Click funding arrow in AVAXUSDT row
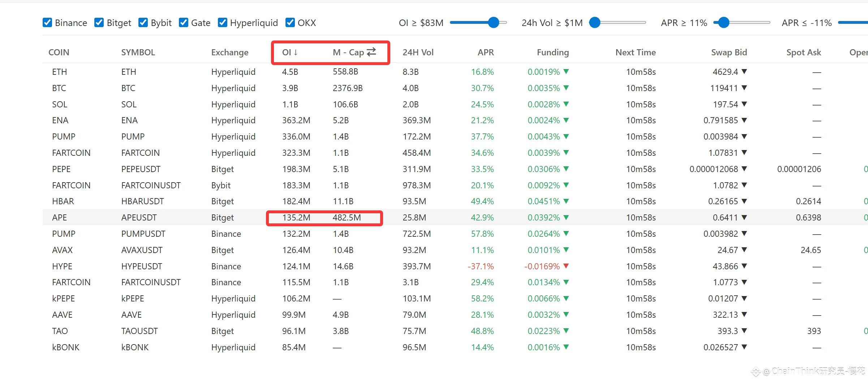This screenshot has height=381, width=868. [566, 250]
